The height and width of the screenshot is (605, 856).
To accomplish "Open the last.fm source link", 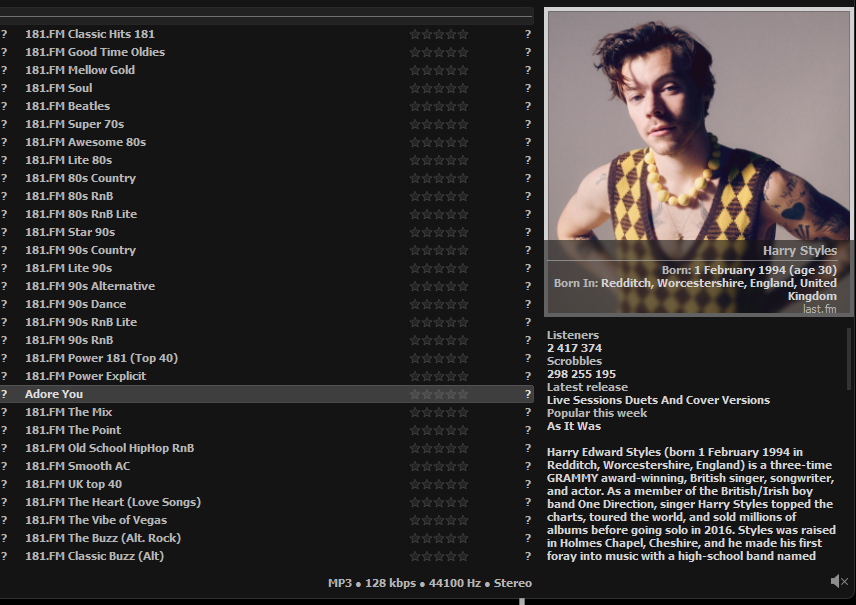I will click(x=819, y=309).
